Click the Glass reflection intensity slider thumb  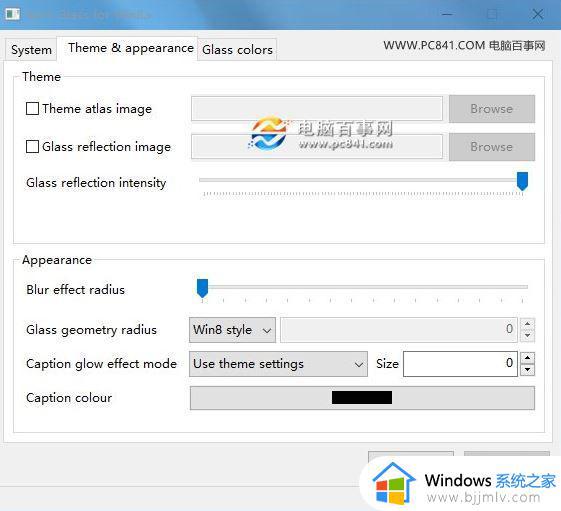[x=522, y=181]
